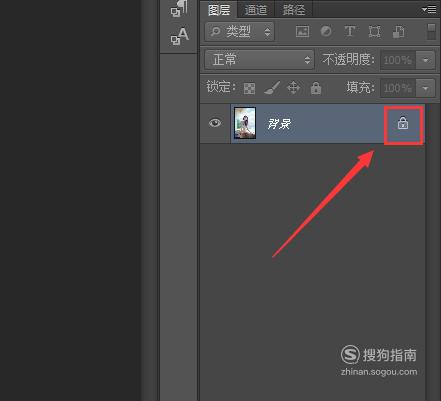441x401 pixels.
Task: Open the opacity slider dropdown arrow
Action: [x=425, y=60]
